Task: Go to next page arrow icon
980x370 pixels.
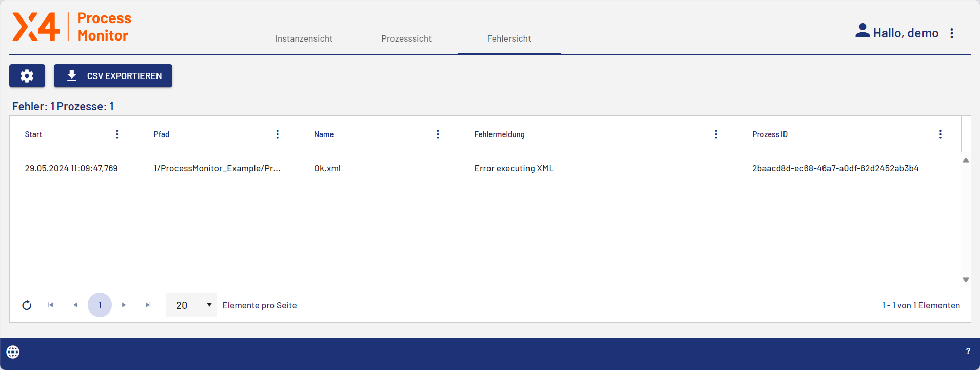Action: pyautogui.click(x=124, y=305)
